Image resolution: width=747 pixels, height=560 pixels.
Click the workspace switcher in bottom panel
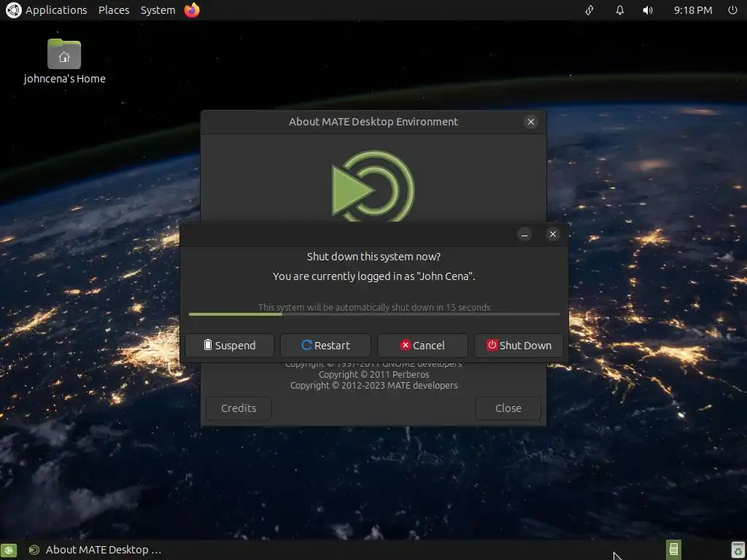pyautogui.click(x=673, y=550)
